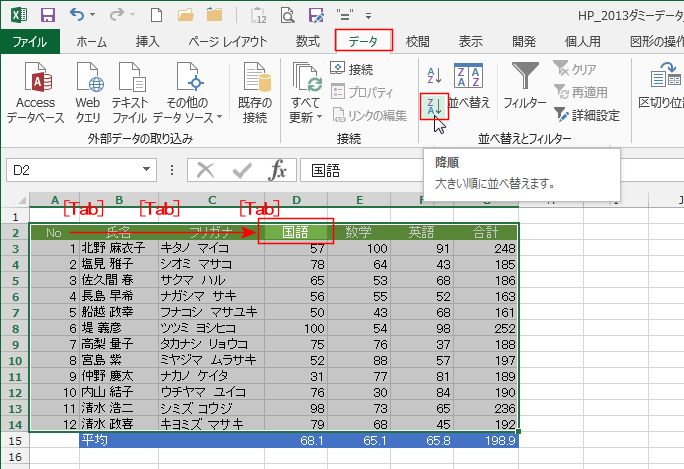The image size is (684, 469).
Task: Open the ファイル (File) tab
Action: 31,41
